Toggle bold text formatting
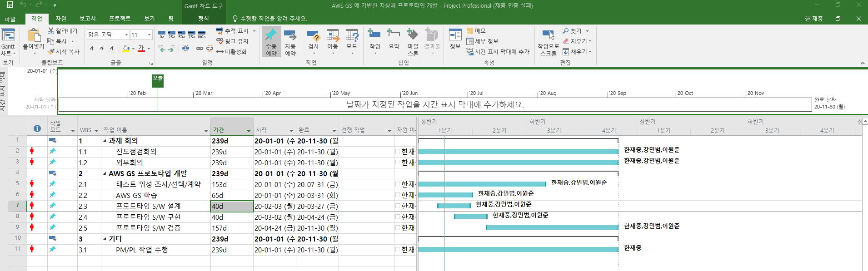This screenshot has width=868, height=271. tap(92, 49)
